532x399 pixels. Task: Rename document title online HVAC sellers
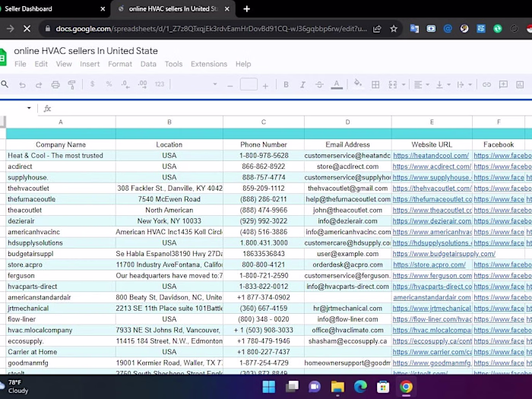coord(86,51)
